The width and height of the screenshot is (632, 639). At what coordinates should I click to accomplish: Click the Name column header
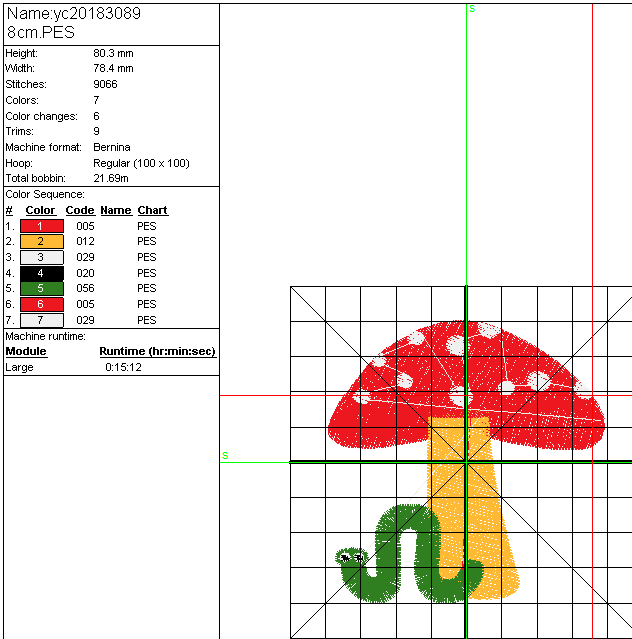click(116, 210)
